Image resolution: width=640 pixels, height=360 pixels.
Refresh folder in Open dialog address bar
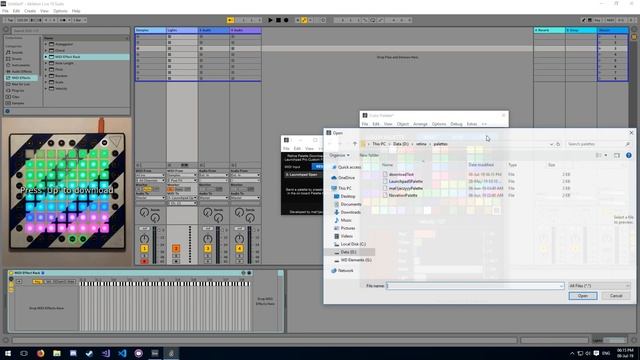click(558, 144)
